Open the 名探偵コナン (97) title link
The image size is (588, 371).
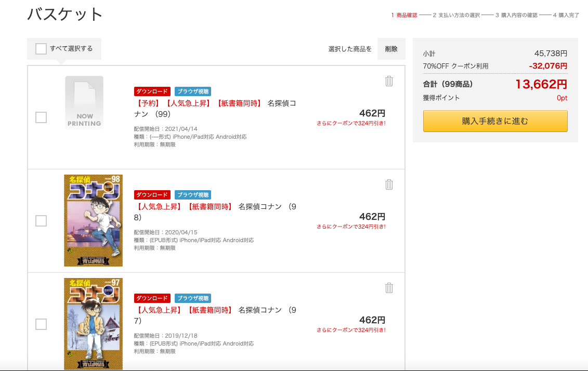[215, 315]
